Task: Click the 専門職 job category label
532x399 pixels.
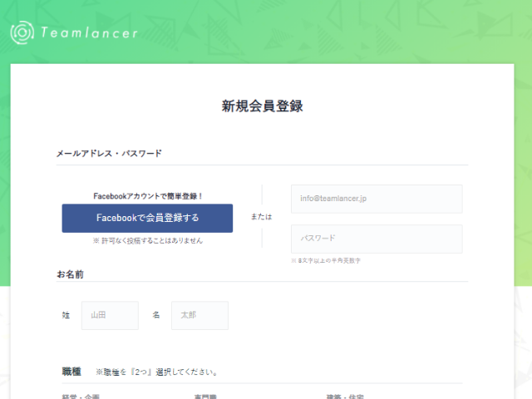Action: [205, 396]
